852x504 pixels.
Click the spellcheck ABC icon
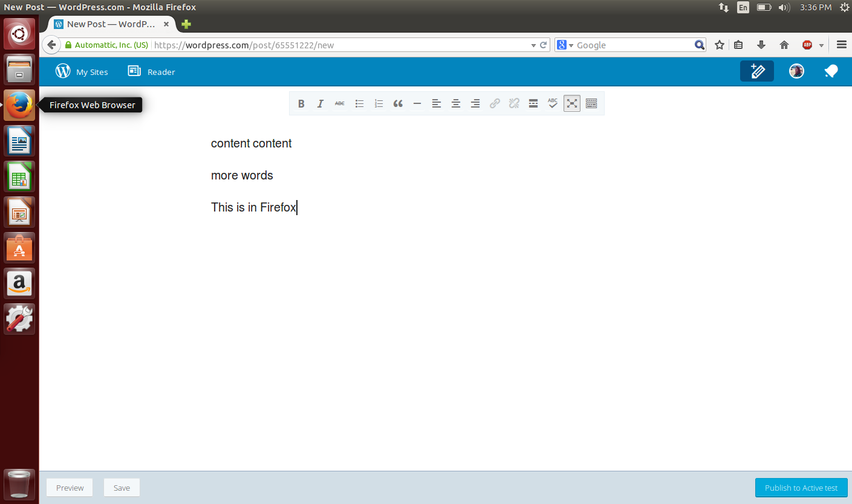[x=553, y=104]
